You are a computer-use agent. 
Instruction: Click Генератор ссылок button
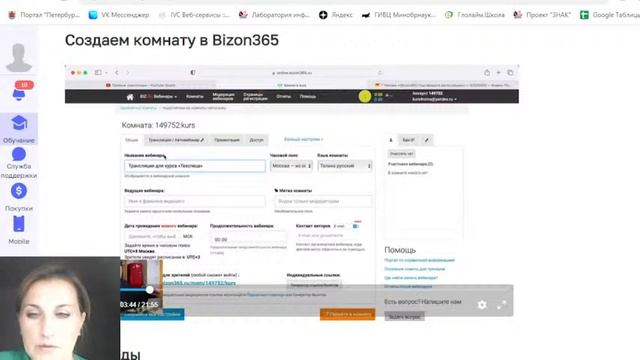(x=314, y=284)
